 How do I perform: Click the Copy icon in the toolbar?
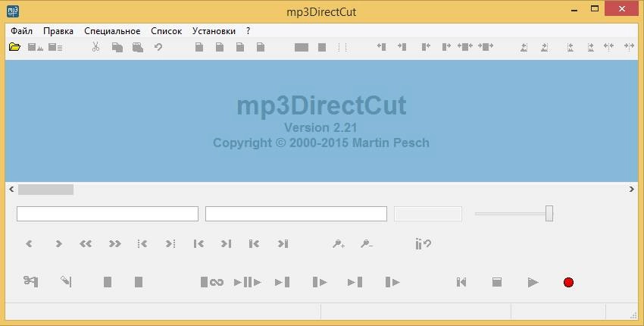coord(117,47)
